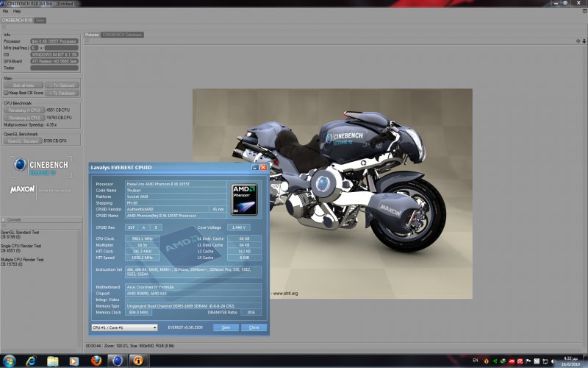Click the Multiplier value 16.5x
This screenshot has height=368, width=588.
(x=142, y=245)
